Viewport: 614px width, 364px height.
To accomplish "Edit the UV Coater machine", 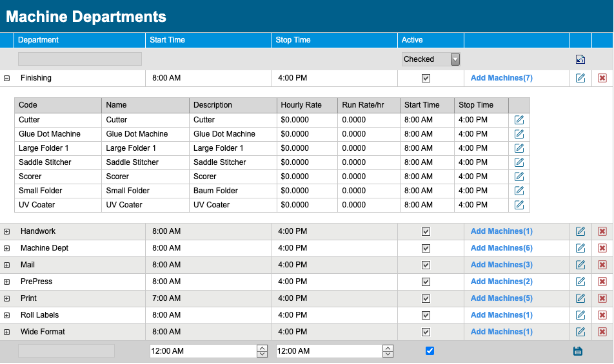I will pyautogui.click(x=519, y=205).
